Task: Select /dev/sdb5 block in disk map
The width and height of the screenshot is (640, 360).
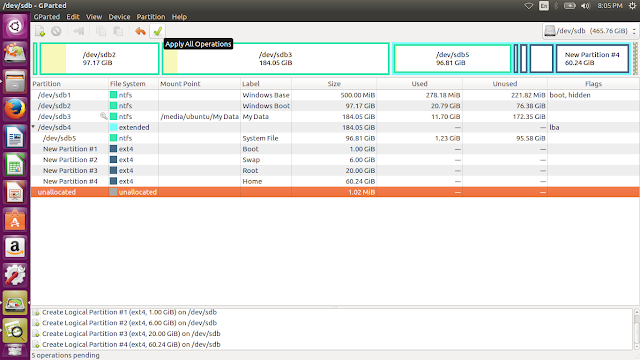Action: [452, 59]
